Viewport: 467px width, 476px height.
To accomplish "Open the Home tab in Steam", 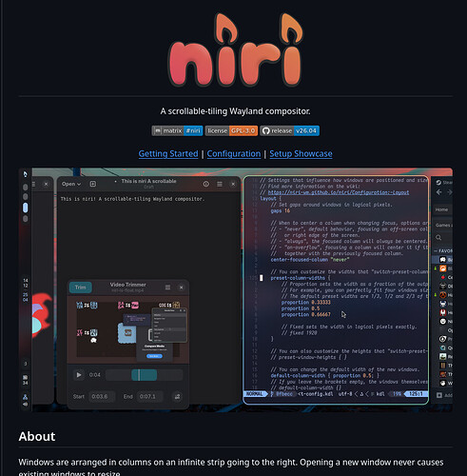I will tap(441, 209).
